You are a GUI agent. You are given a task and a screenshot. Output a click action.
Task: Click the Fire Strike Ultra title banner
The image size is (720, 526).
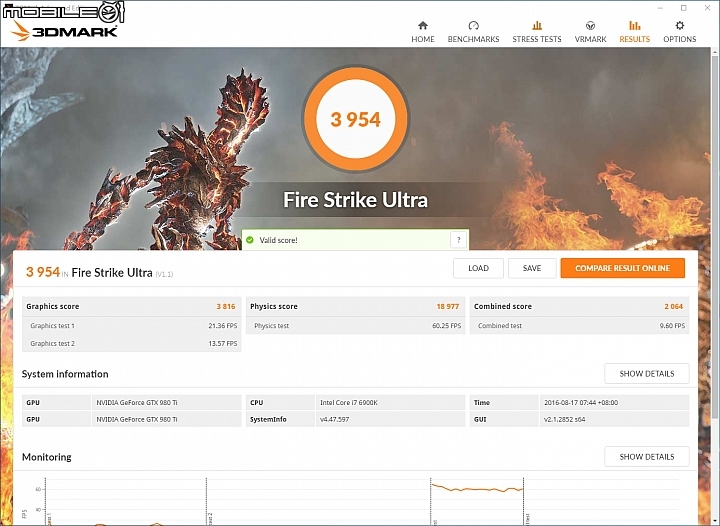point(355,200)
